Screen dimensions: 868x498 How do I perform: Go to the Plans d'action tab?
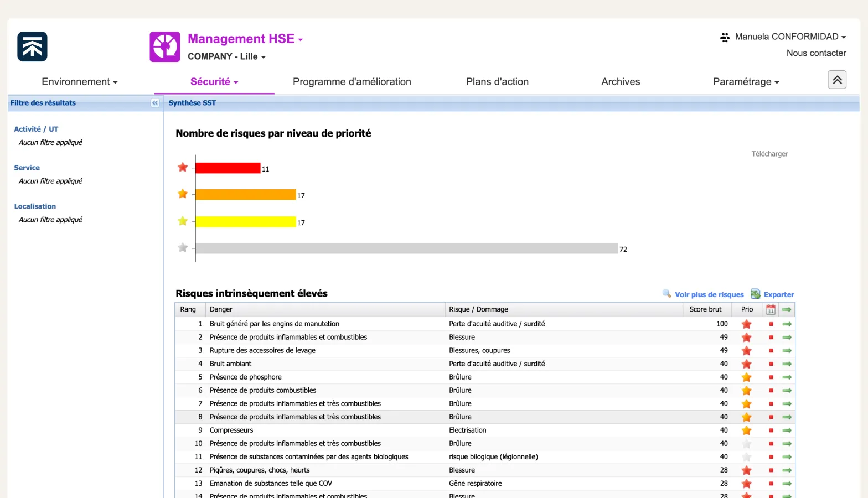pos(497,82)
